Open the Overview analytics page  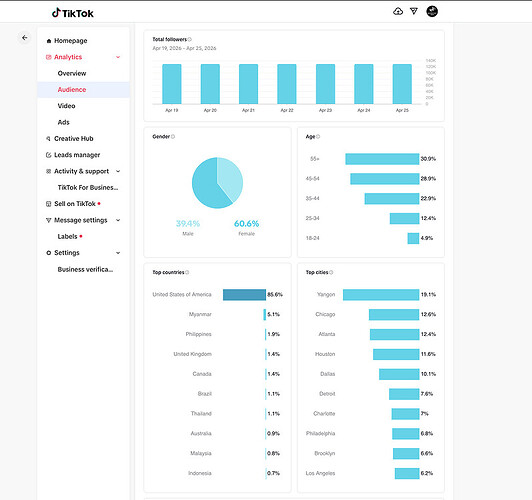point(72,73)
